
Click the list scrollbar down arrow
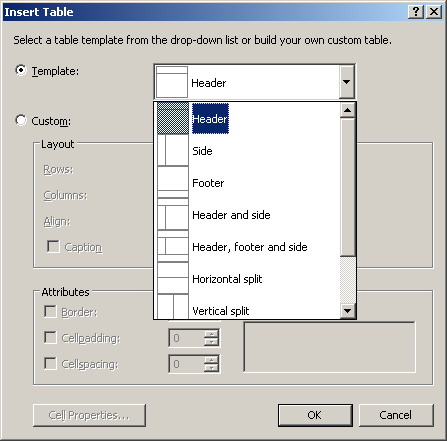(348, 311)
